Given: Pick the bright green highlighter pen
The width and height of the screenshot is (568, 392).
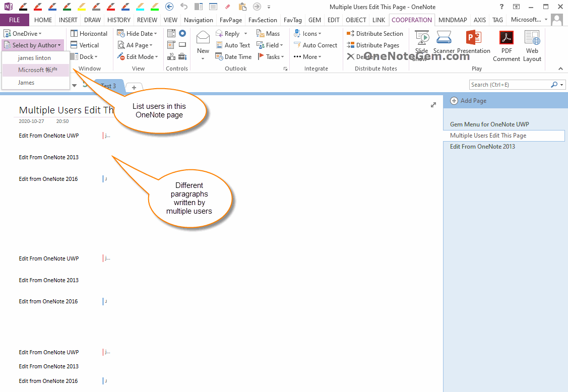Looking at the screenshot, I should (x=155, y=7).
